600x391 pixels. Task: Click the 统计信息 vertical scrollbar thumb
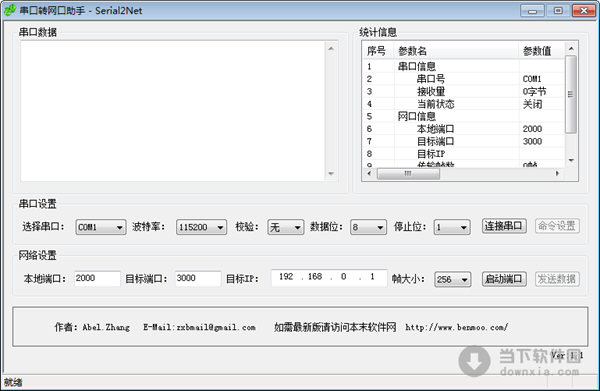coord(571,94)
